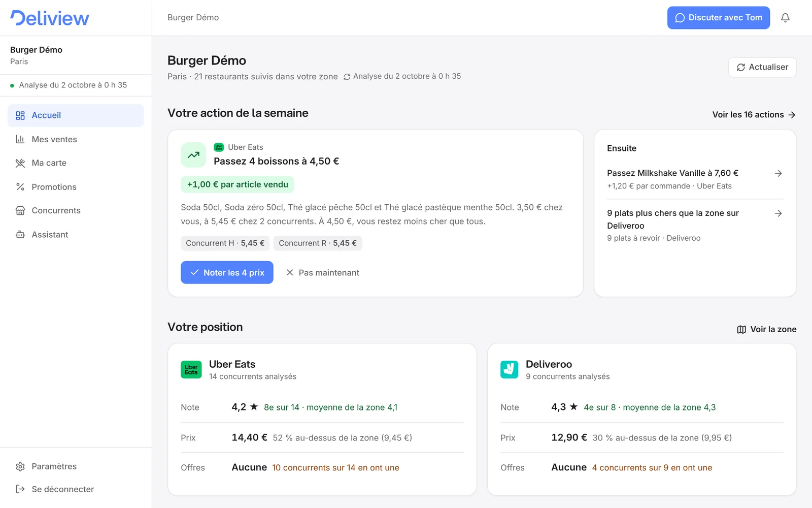812x508 pixels.
Task: Click Burger Démo breadcrumb in top bar
Action: click(x=193, y=18)
